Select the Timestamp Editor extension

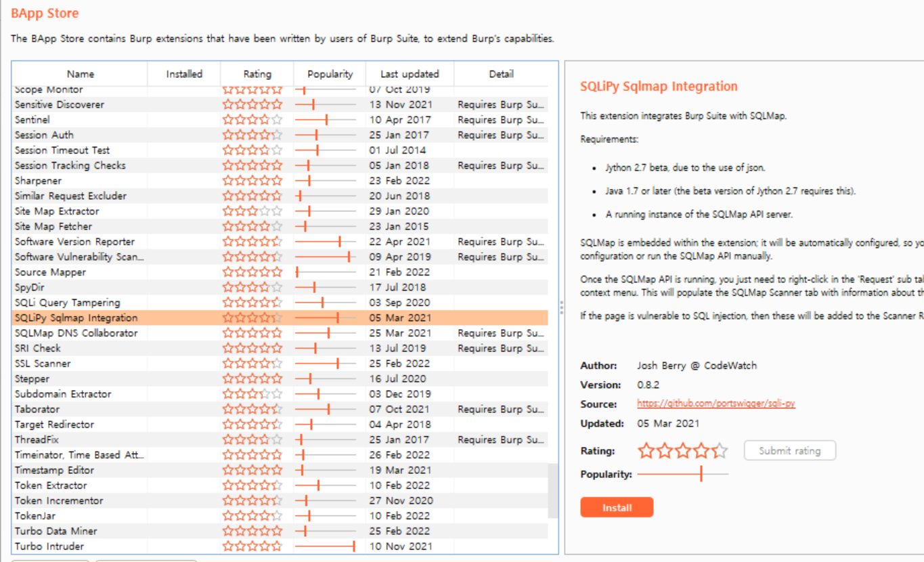click(280, 470)
